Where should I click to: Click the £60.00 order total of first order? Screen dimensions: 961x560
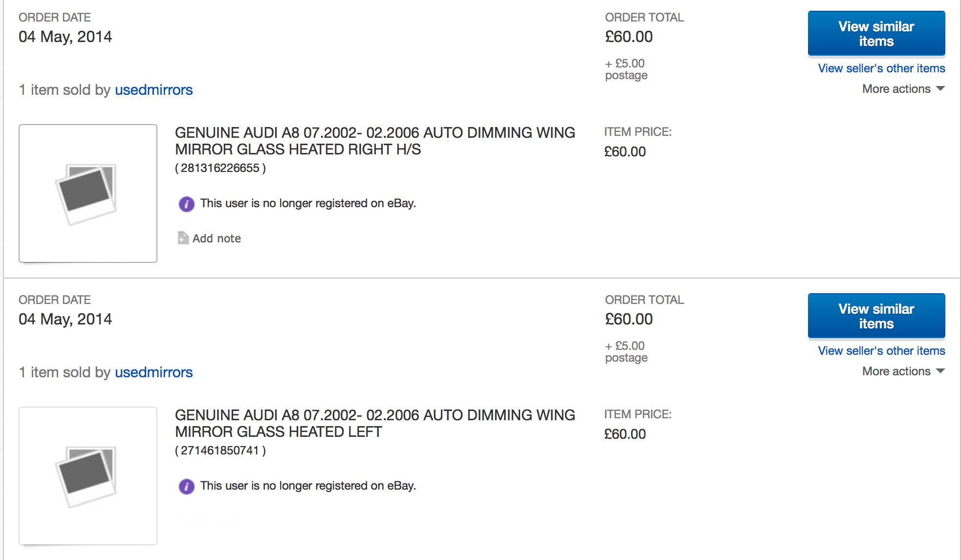point(629,37)
